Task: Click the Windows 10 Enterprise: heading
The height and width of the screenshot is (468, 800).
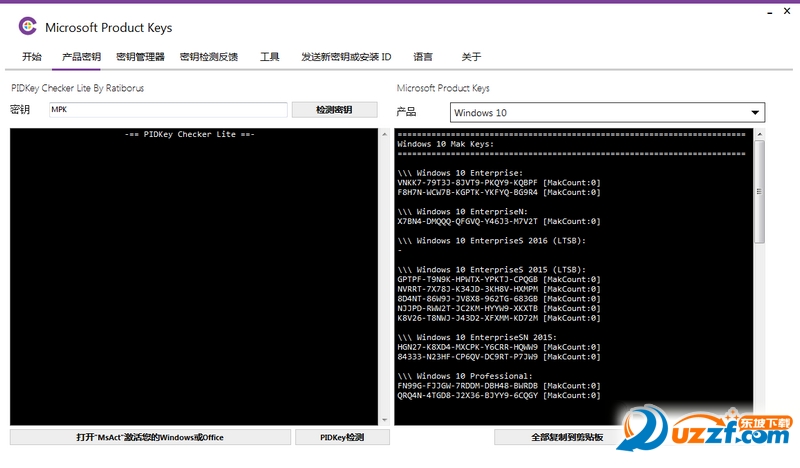Action: [469, 173]
